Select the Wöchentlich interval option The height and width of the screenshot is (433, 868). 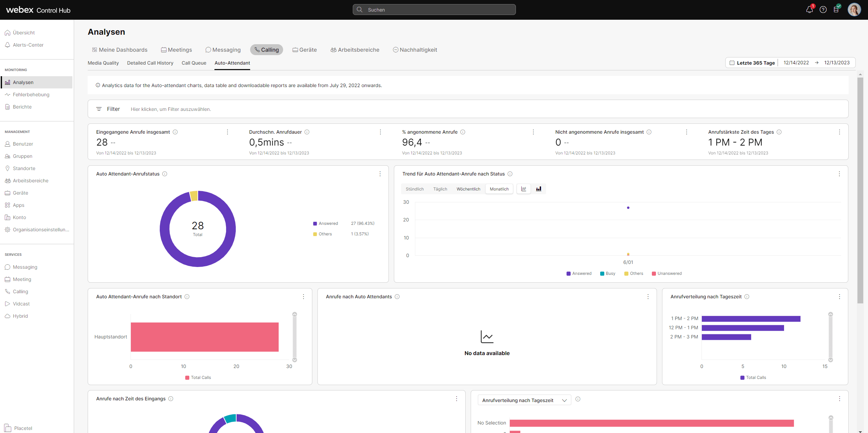click(x=468, y=189)
